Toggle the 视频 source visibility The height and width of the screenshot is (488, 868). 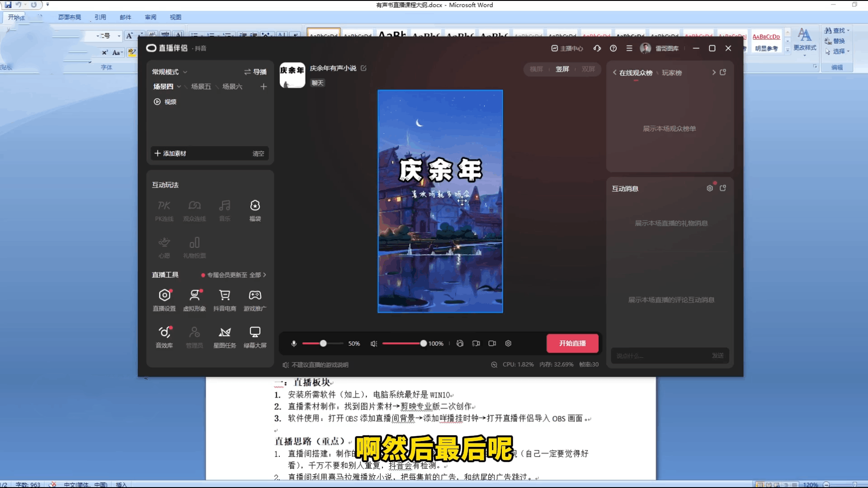tap(157, 102)
